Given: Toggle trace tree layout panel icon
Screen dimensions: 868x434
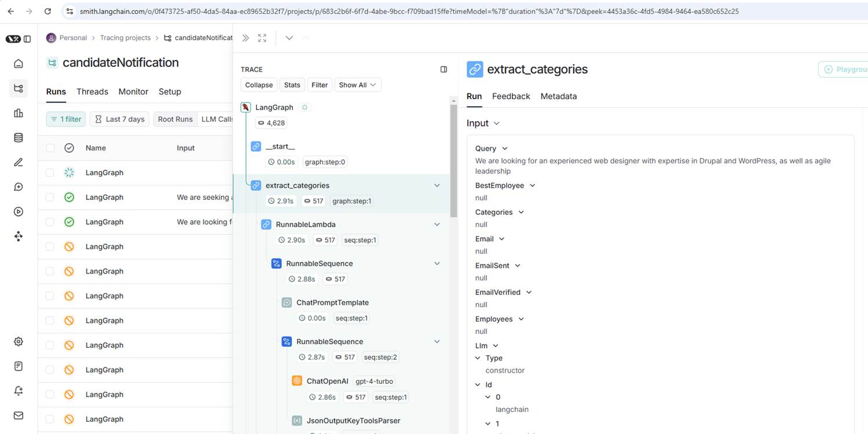Looking at the screenshot, I should (x=444, y=70).
